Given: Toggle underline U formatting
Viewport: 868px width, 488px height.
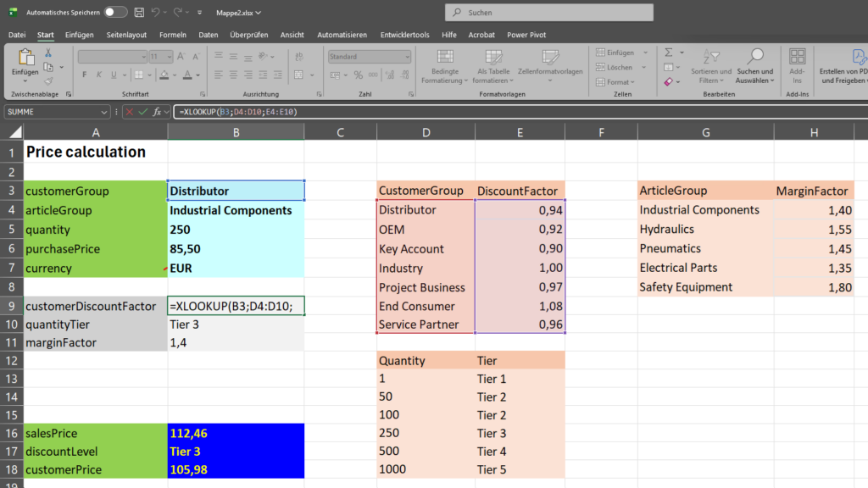Looking at the screenshot, I should point(114,75).
